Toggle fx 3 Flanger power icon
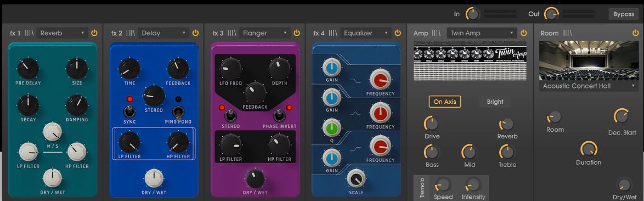Image resolution: width=644 pixels, height=201 pixels. [297, 33]
